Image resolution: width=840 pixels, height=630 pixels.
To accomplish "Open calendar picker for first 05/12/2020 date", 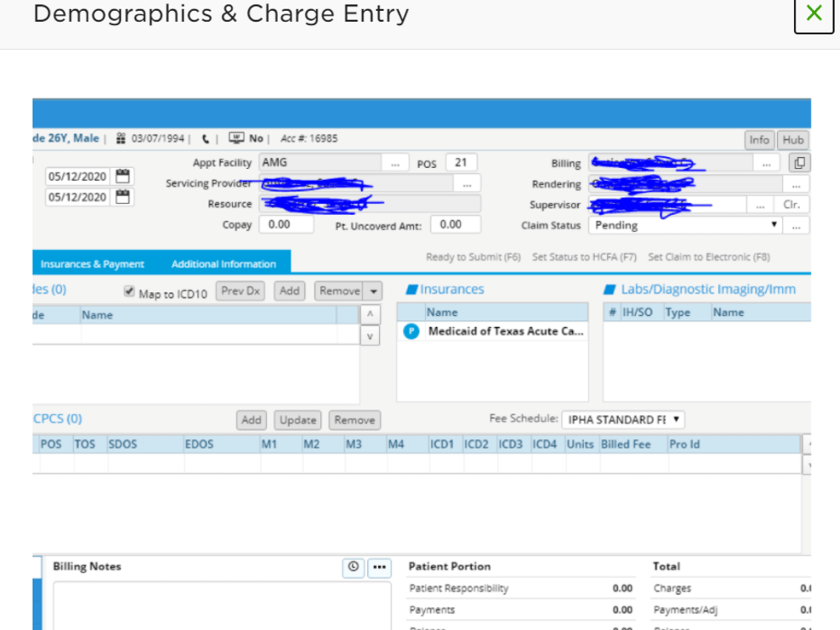I will click(x=123, y=176).
